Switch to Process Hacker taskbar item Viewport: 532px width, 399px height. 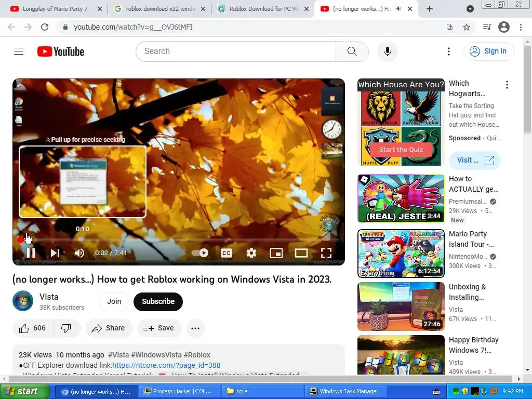pos(179,392)
